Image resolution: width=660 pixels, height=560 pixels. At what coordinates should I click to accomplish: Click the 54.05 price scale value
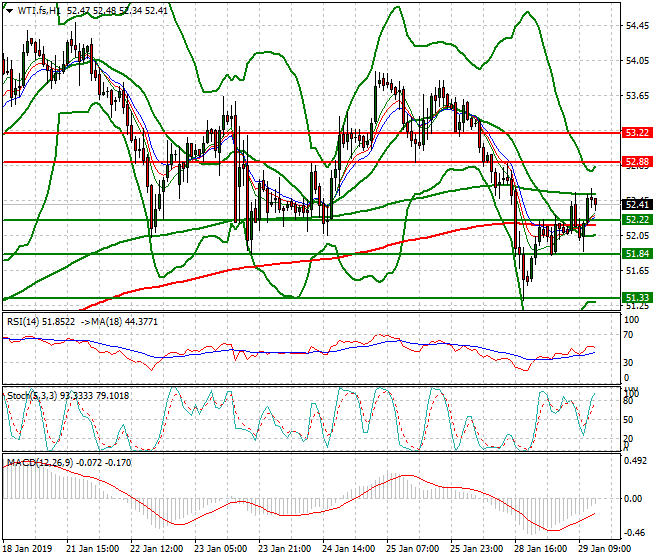pyautogui.click(x=637, y=61)
